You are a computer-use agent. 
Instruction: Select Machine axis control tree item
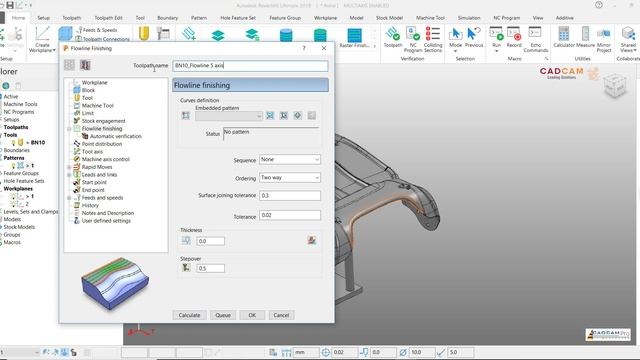click(106, 159)
